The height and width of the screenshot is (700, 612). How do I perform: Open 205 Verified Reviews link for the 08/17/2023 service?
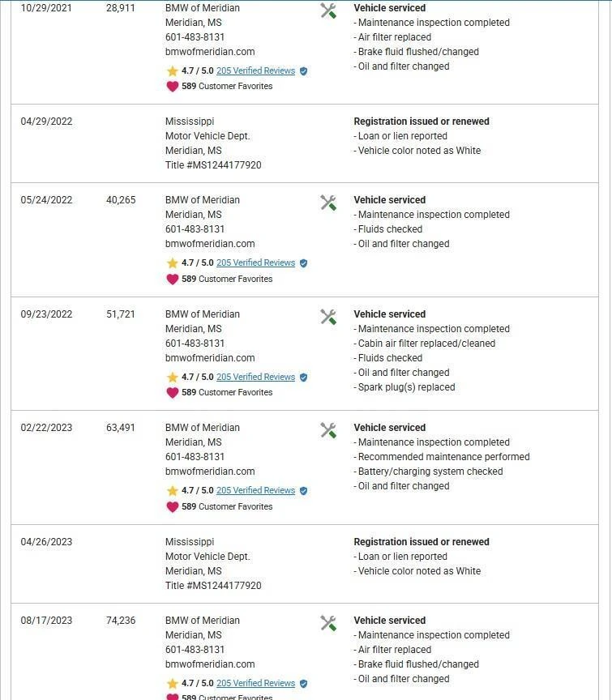coord(255,684)
